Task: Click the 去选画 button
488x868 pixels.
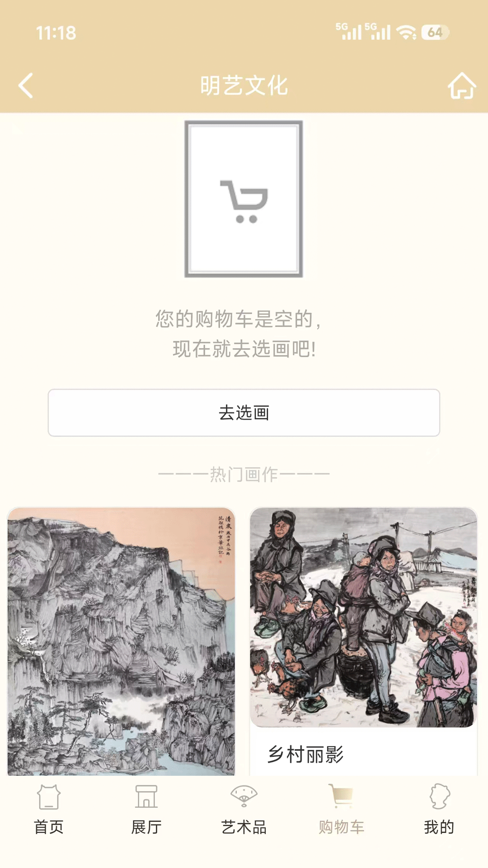Action: pos(244,413)
